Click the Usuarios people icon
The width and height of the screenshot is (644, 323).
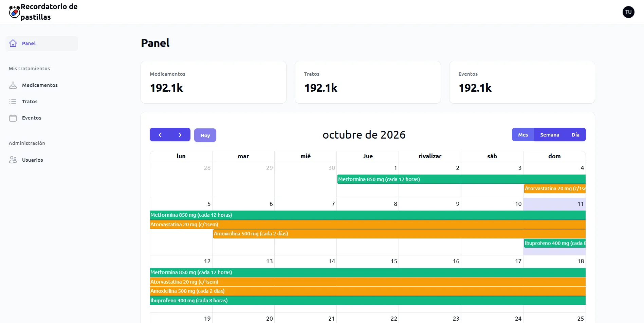tap(13, 160)
